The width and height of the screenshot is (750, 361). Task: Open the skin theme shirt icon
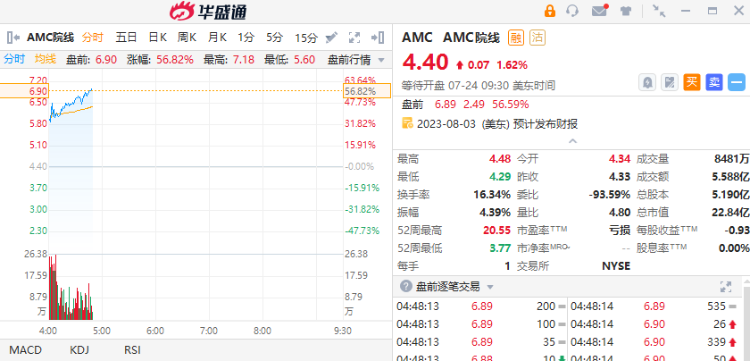click(626, 11)
